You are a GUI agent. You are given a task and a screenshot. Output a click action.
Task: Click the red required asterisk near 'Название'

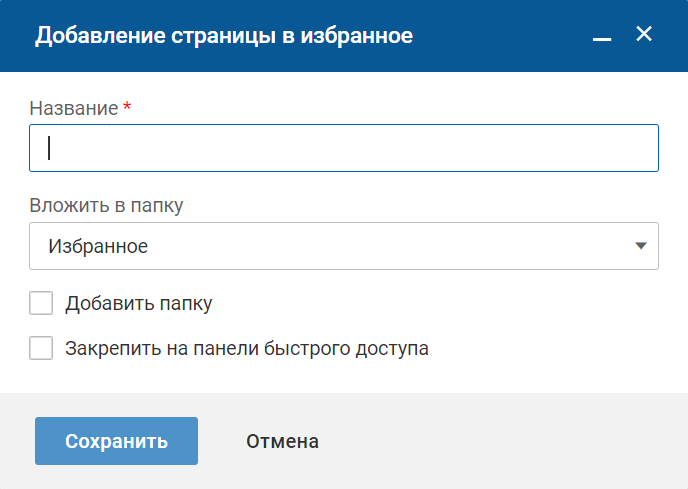click(127, 106)
